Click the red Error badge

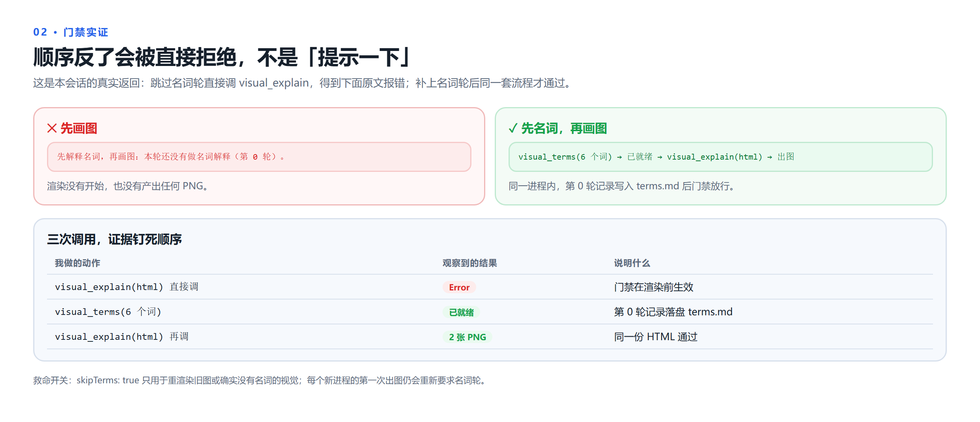[x=459, y=287]
